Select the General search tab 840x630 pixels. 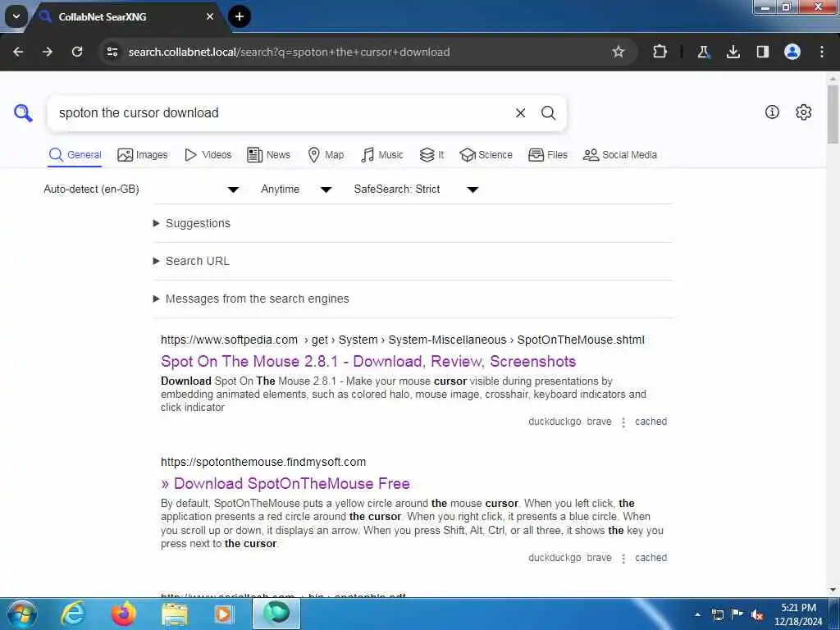point(75,155)
